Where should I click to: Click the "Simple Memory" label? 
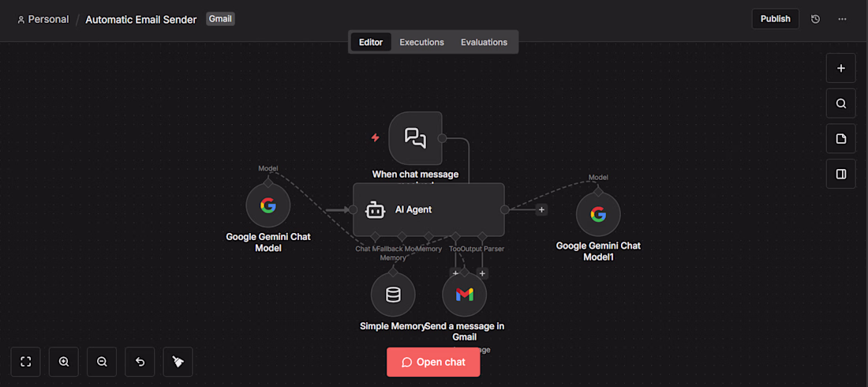tap(393, 326)
